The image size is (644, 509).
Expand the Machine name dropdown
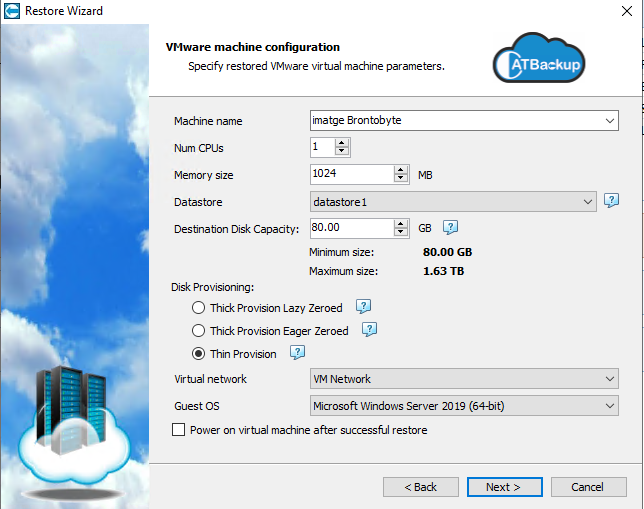pyautogui.click(x=610, y=121)
